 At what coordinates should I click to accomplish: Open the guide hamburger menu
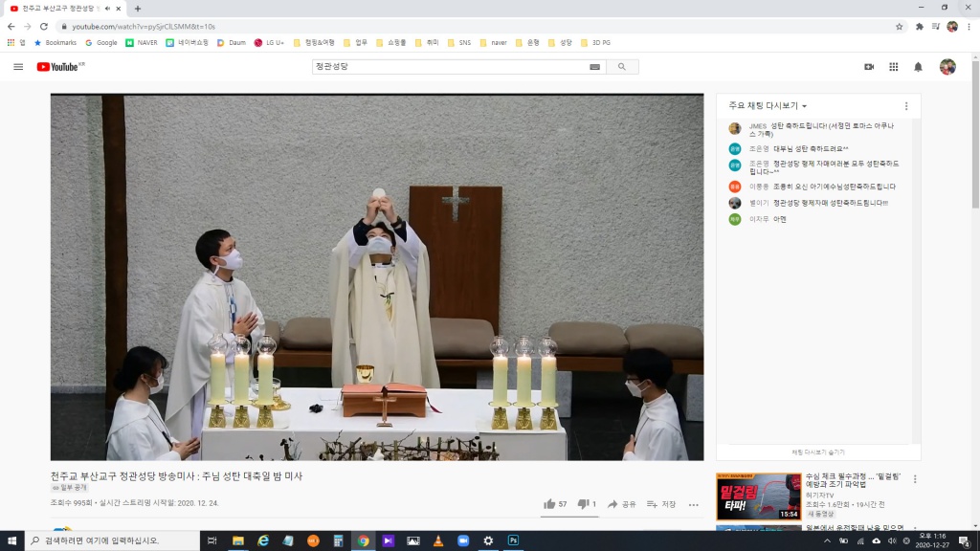tap(17, 66)
